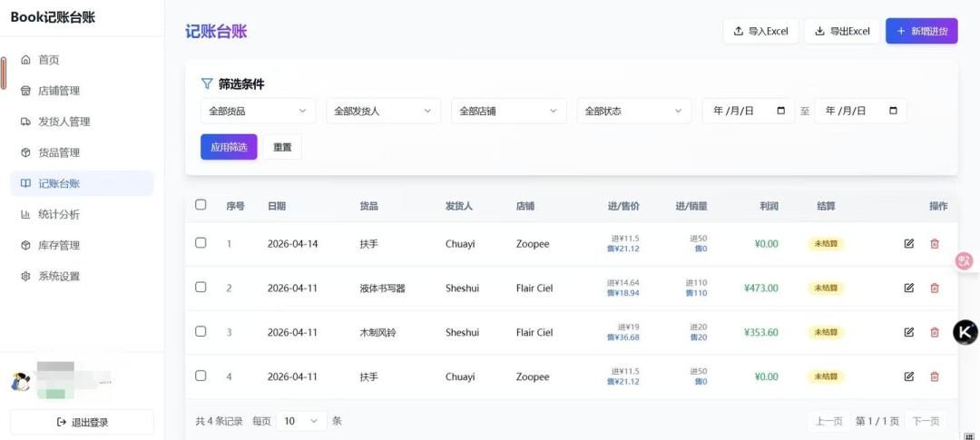Click the edit icon for row 1
Image resolution: width=980 pixels, height=440 pixels.
[908, 244]
